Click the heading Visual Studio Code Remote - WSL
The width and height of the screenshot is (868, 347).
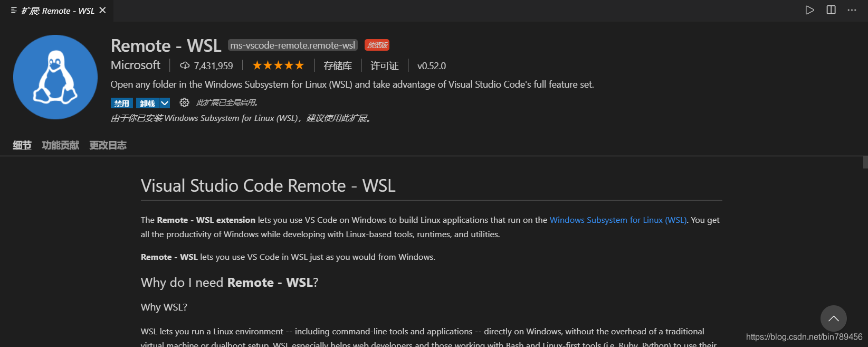[268, 186]
